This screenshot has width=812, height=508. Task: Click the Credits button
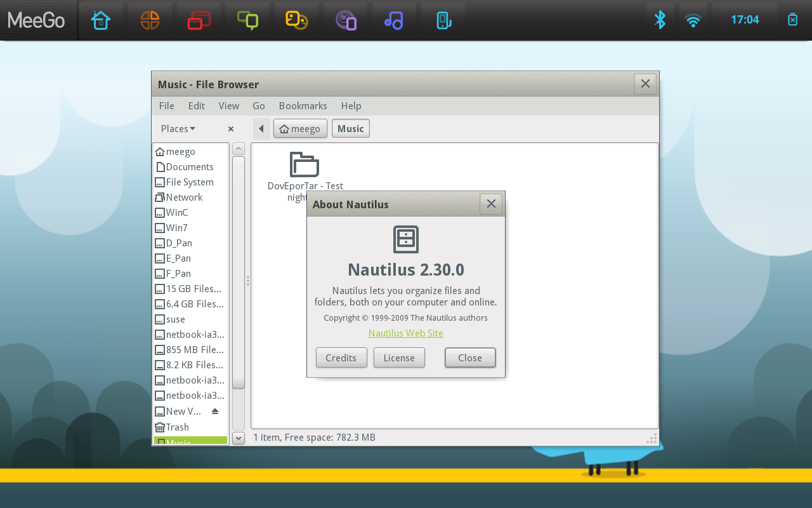pyautogui.click(x=341, y=358)
